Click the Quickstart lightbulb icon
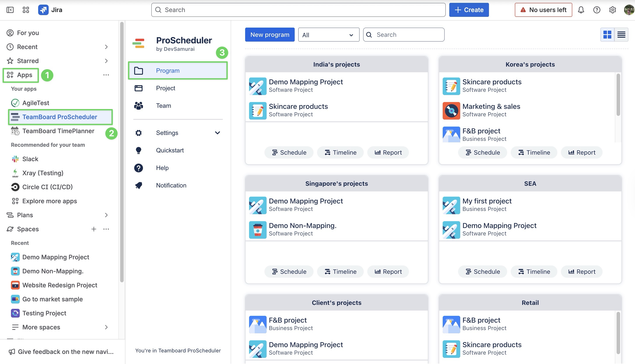 (x=138, y=150)
